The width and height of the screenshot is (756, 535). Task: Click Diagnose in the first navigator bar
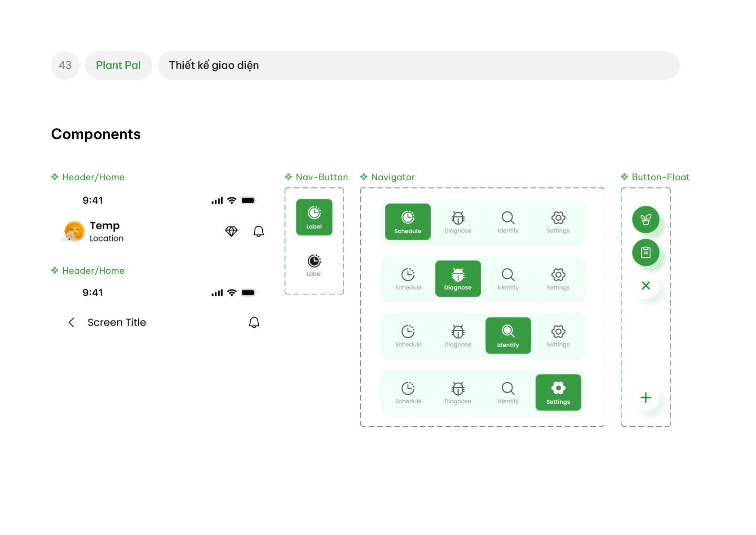point(458,222)
